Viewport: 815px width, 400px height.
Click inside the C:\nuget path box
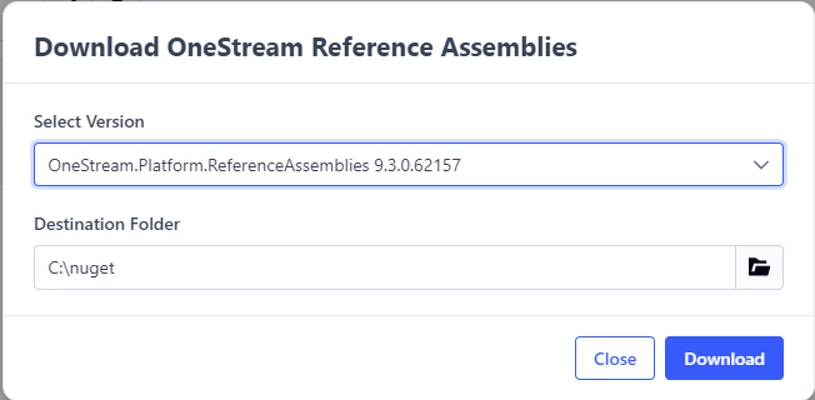385,268
